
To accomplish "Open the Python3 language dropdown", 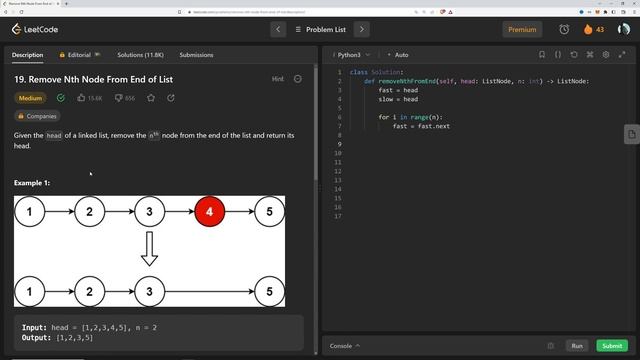I will point(351,55).
